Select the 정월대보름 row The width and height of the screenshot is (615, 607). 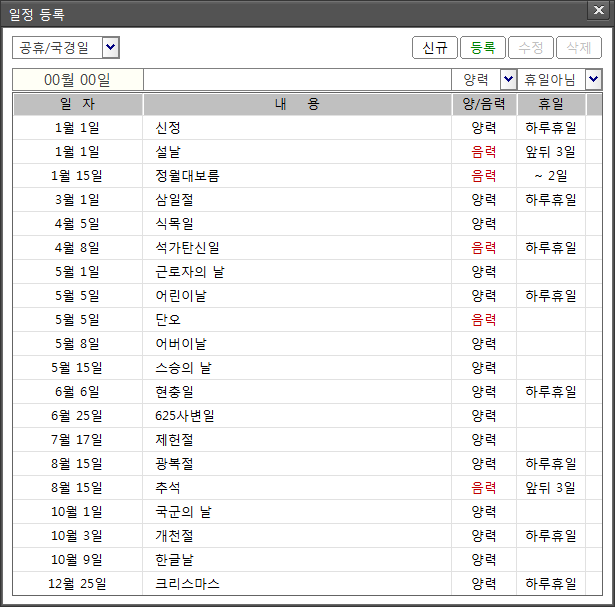pos(308,176)
